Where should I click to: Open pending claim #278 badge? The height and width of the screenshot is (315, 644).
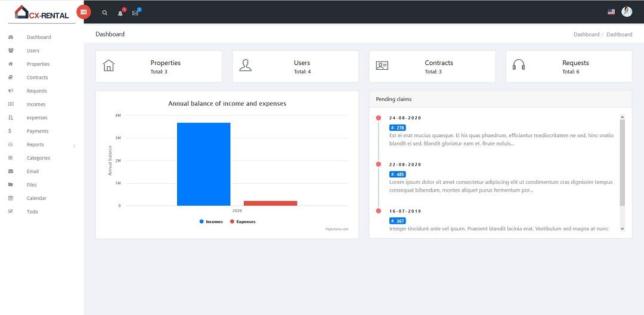397,128
